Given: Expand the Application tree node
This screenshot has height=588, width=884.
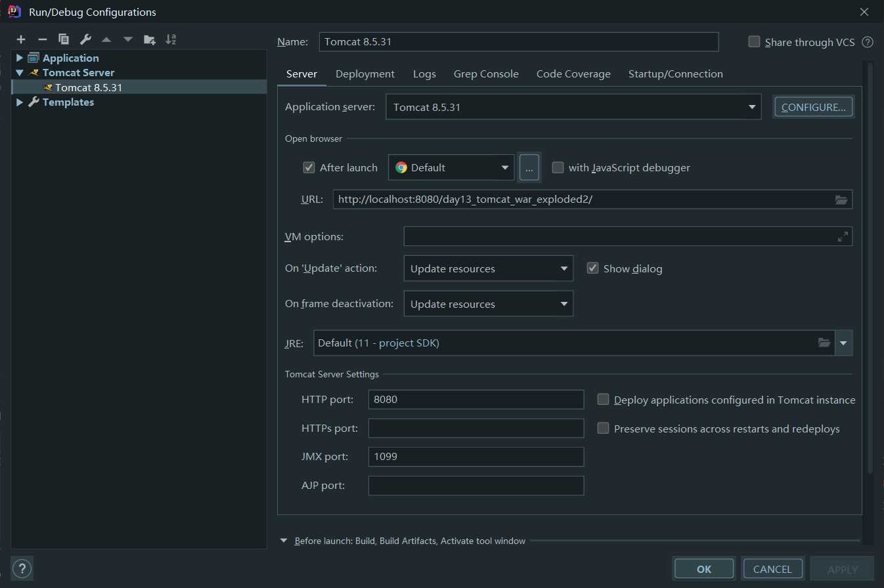Looking at the screenshot, I should (20, 58).
